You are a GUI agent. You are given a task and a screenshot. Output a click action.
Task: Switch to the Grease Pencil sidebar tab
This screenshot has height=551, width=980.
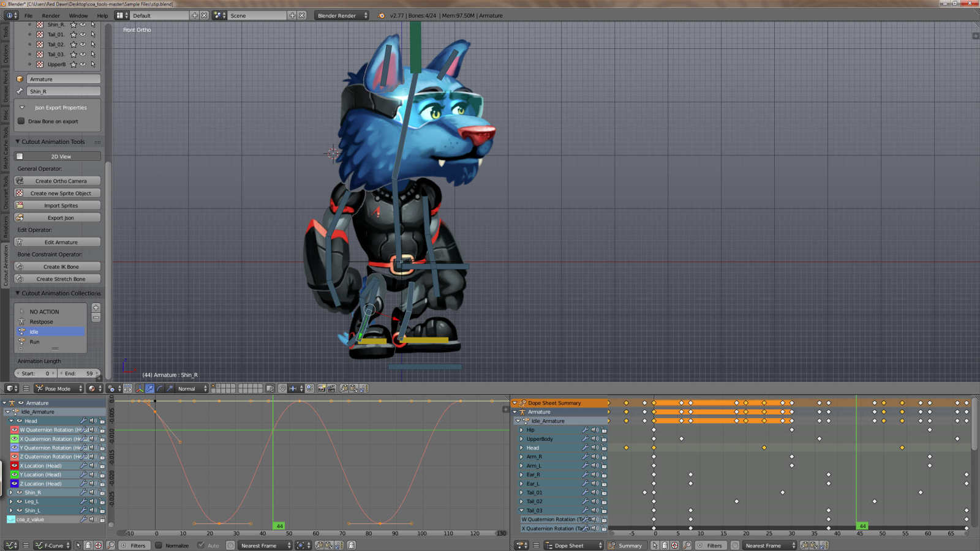[6, 85]
